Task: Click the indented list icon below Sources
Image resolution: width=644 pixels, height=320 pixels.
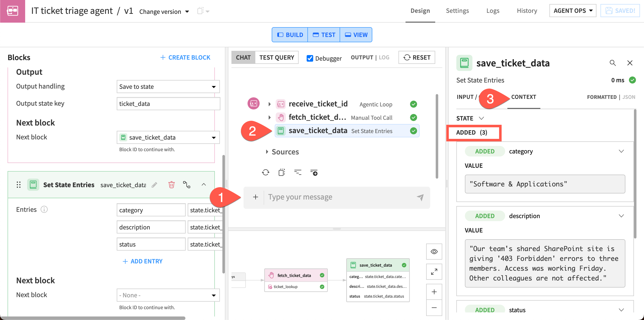Action: coord(298,172)
